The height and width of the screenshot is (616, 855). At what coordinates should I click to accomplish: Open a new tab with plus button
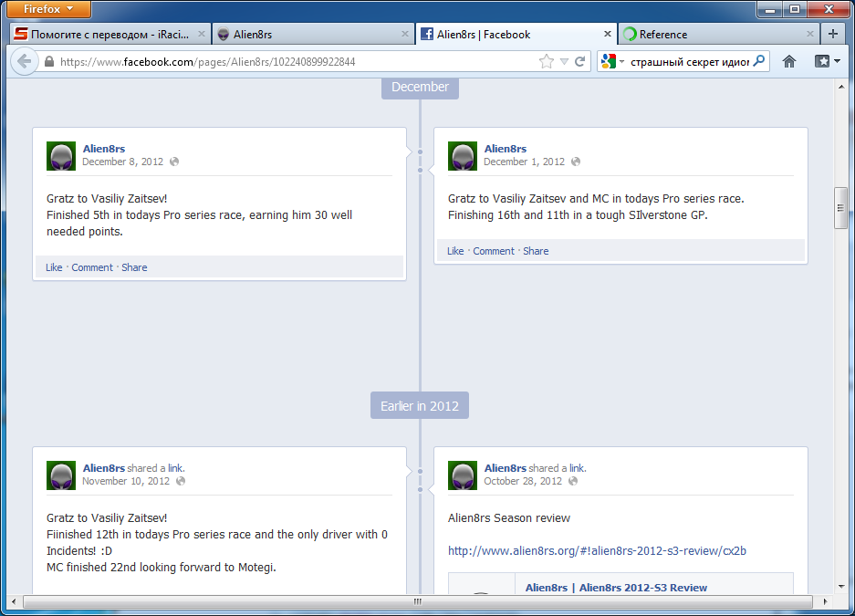point(832,35)
